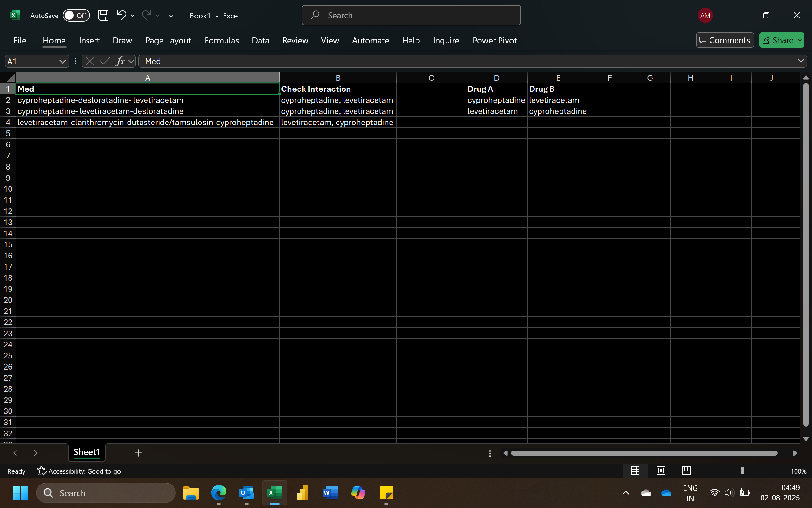This screenshot has width=812, height=508.
Task: Toggle AutoSave switch on
Action: pos(76,16)
